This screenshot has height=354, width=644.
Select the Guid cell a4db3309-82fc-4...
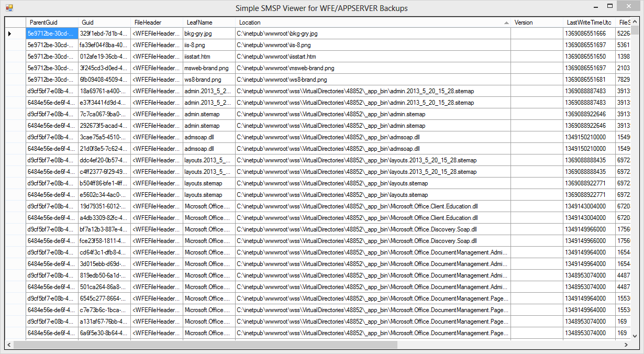pos(104,218)
